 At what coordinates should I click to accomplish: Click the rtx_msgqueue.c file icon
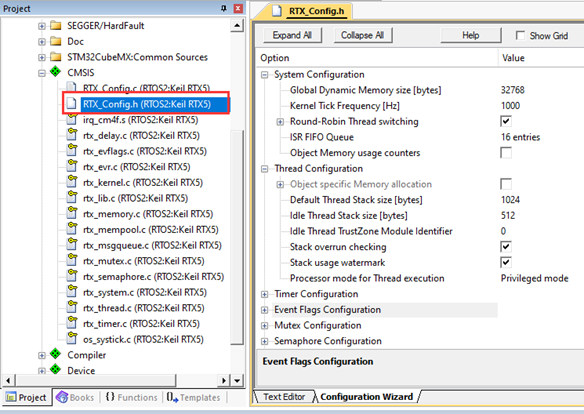(72, 245)
